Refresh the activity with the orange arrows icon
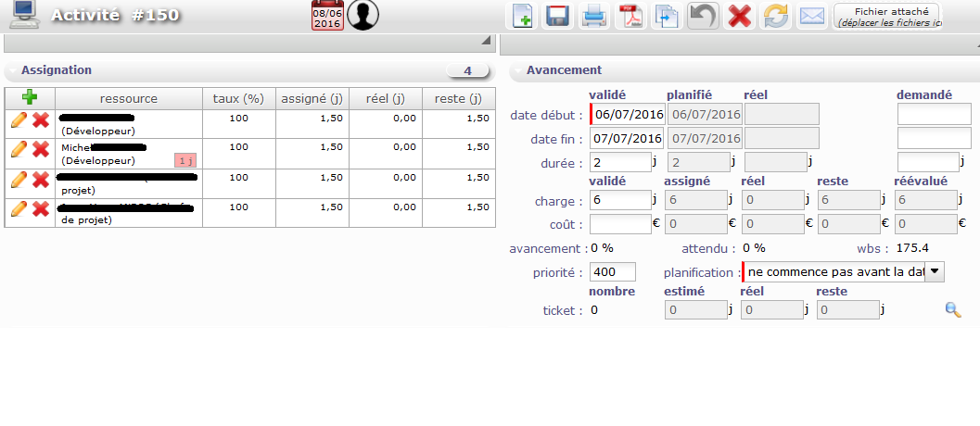The height and width of the screenshot is (426, 980). pyautogui.click(x=775, y=16)
